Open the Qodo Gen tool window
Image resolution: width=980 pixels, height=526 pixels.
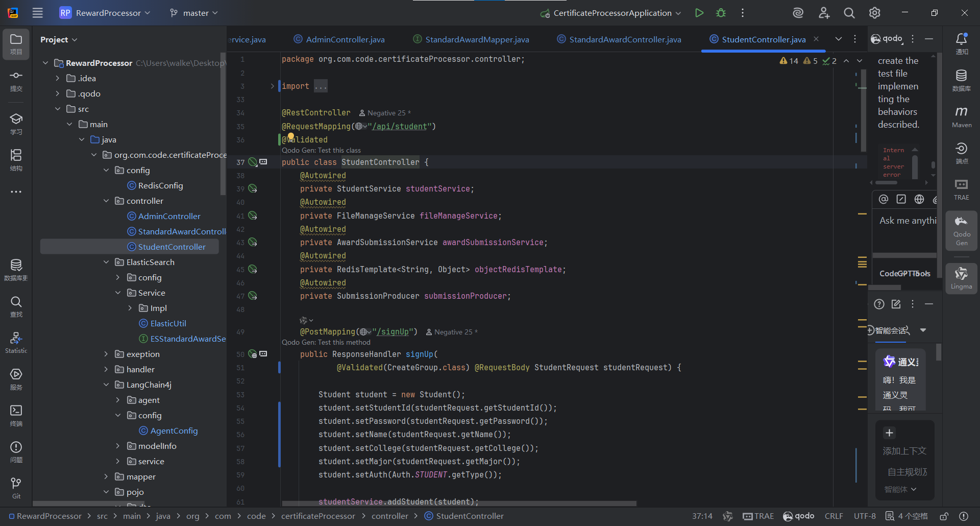[x=962, y=230]
